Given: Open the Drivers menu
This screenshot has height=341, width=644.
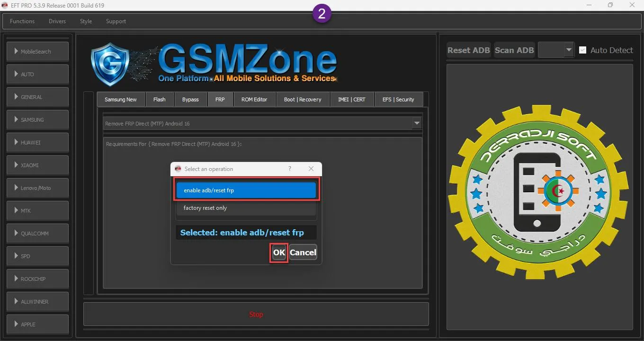Looking at the screenshot, I should [x=57, y=21].
